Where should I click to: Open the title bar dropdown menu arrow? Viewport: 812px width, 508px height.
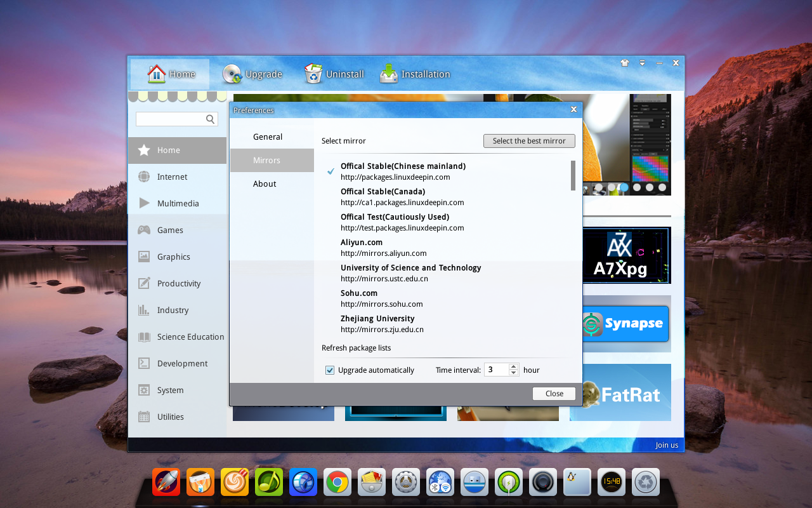point(642,63)
